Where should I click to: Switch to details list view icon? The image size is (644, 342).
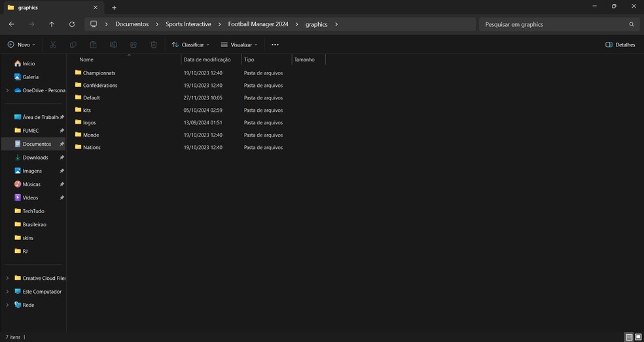[x=629, y=337]
